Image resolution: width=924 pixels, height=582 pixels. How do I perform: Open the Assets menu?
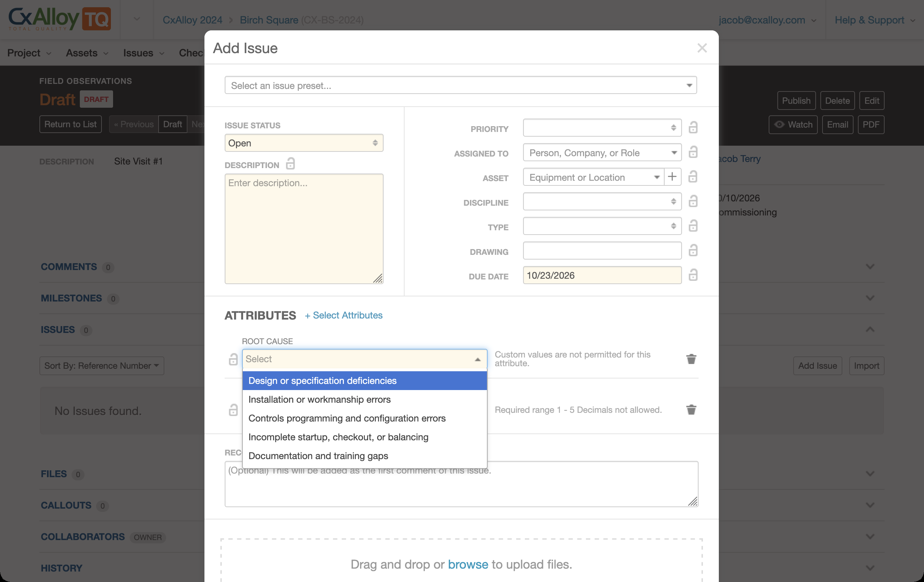coord(87,52)
